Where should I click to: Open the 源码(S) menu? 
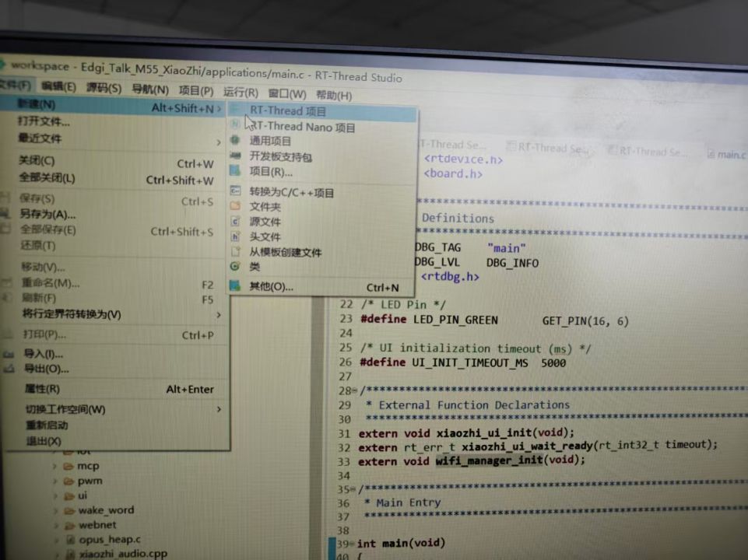pos(104,88)
